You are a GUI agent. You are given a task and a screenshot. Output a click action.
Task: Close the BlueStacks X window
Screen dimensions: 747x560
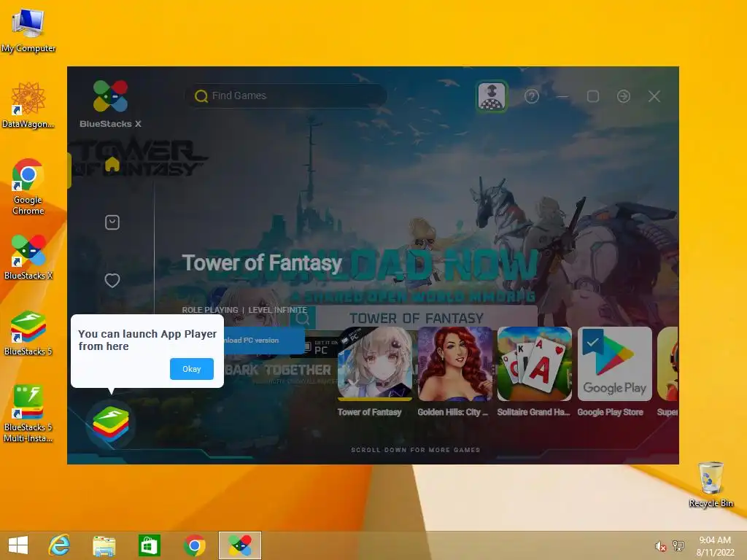coord(654,97)
